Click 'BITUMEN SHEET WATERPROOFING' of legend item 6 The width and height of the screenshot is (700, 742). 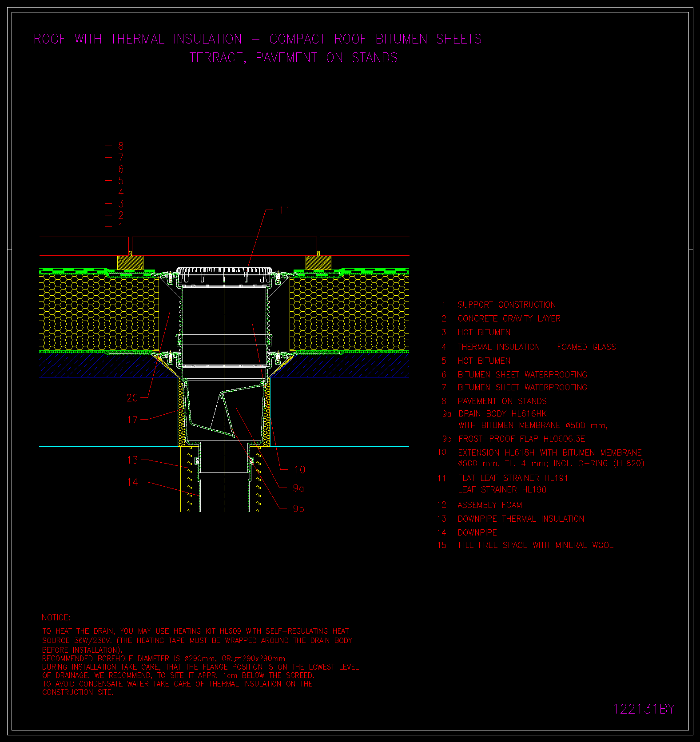pos(522,375)
